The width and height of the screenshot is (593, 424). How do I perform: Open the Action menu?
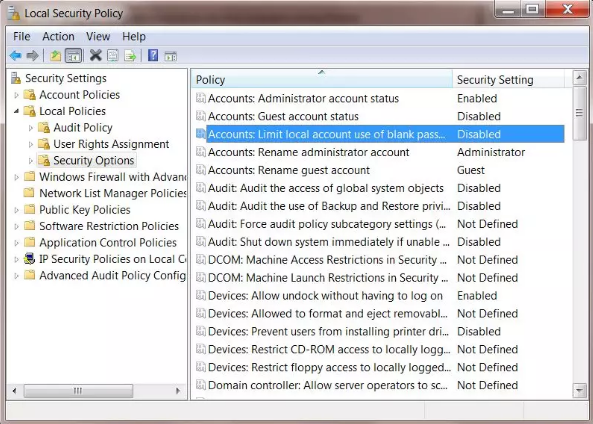pos(58,36)
